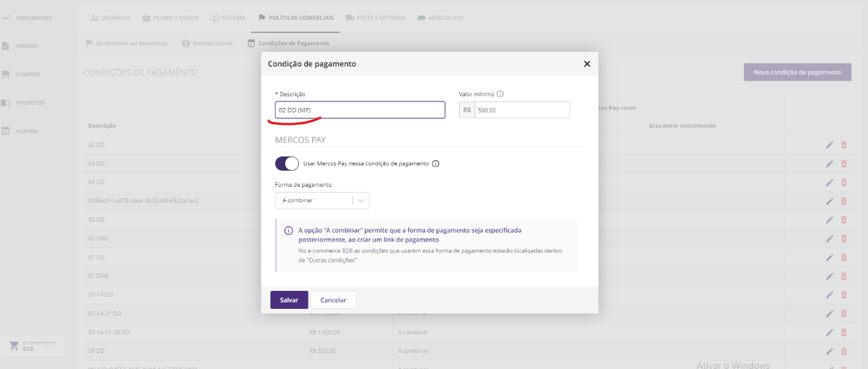The width and height of the screenshot is (868, 369).
Task: Close the Condição de pagamento dialog
Action: [587, 64]
